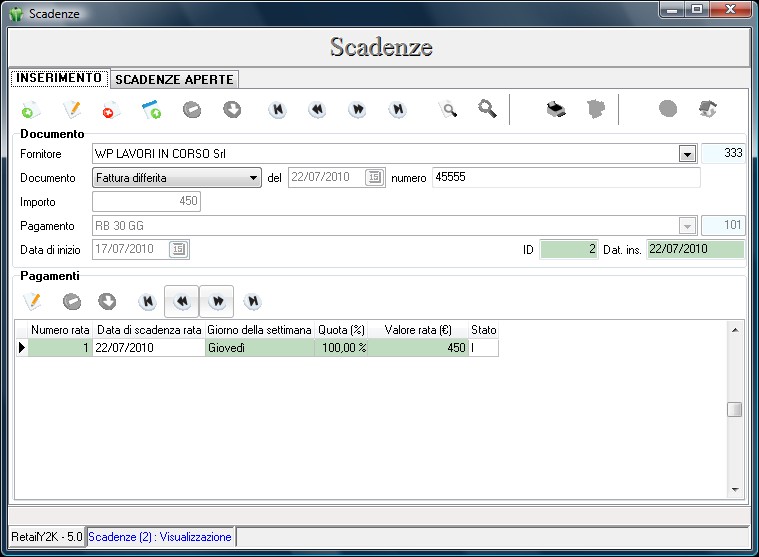This screenshot has width=759, height=557.
Task: Click the Valore rata (€) column header
Action: click(x=418, y=330)
